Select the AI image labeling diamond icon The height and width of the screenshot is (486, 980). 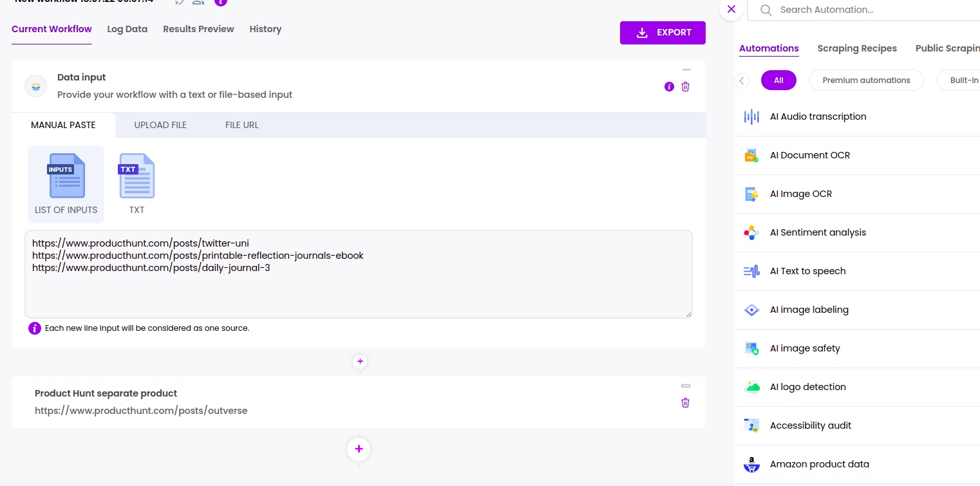pyautogui.click(x=751, y=310)
